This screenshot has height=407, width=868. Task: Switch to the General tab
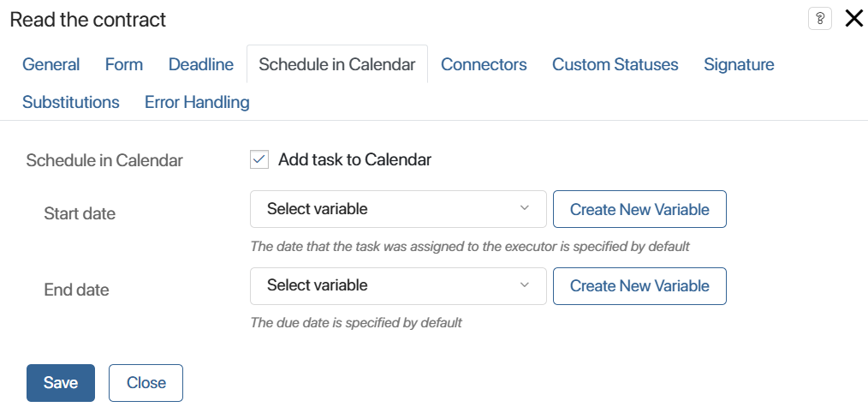tap(51, 64)
